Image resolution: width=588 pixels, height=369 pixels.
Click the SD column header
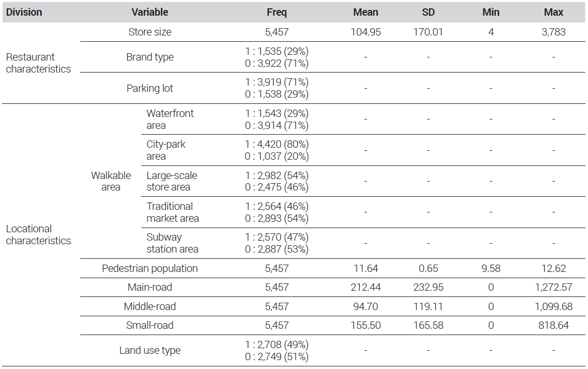pos(428,13)
